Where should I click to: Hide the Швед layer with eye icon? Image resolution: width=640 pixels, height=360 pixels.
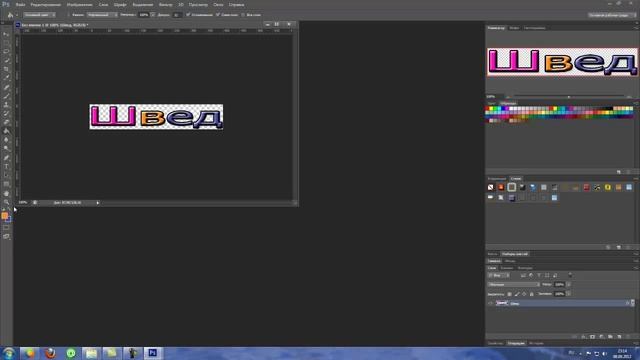pos(490,303)
